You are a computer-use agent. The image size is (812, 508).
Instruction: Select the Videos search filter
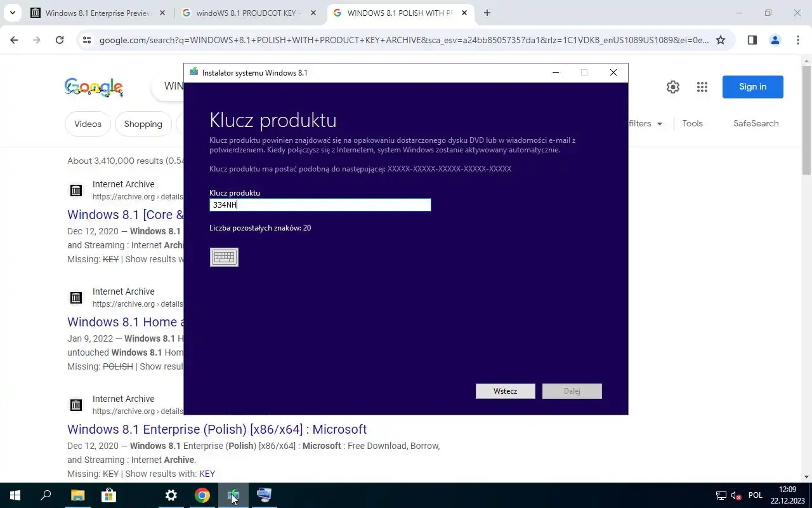coord(88,124)
